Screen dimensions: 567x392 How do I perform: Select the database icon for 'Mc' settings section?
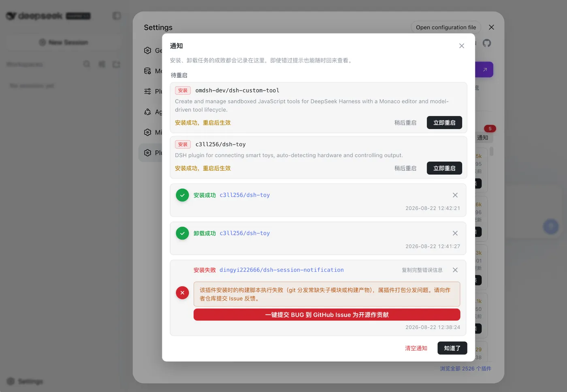pyautogui.click(x=147, y=71)
